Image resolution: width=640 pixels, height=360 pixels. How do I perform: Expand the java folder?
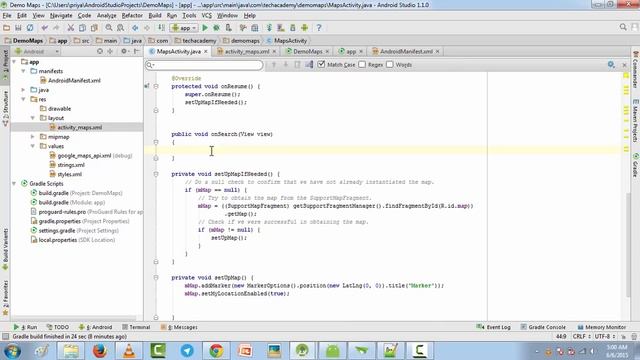click(x=23, y=90)
